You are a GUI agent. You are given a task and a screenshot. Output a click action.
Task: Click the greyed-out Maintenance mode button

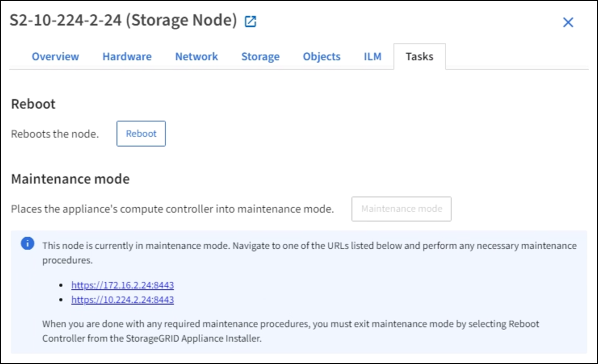click(x=401, y=209)
